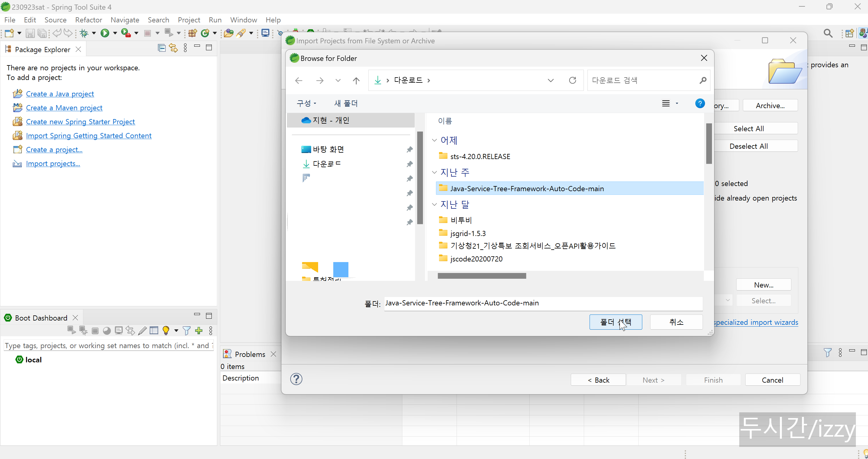This screenshot has height=459, width=868.
Task: Open the recent locations dropdown arrow
Action: pyautogui.click(x=338, y=80)
